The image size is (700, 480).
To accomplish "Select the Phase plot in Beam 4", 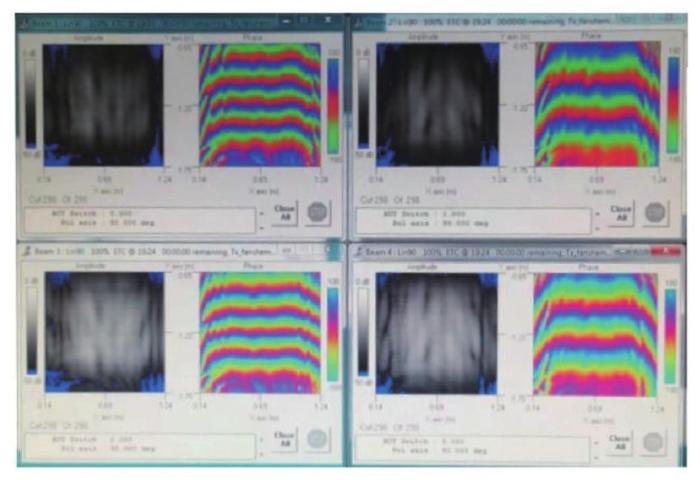I will (596, 335).
